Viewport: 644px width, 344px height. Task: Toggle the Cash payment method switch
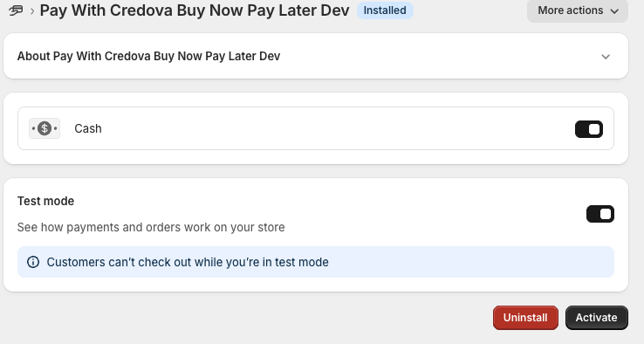click(588, 129)
